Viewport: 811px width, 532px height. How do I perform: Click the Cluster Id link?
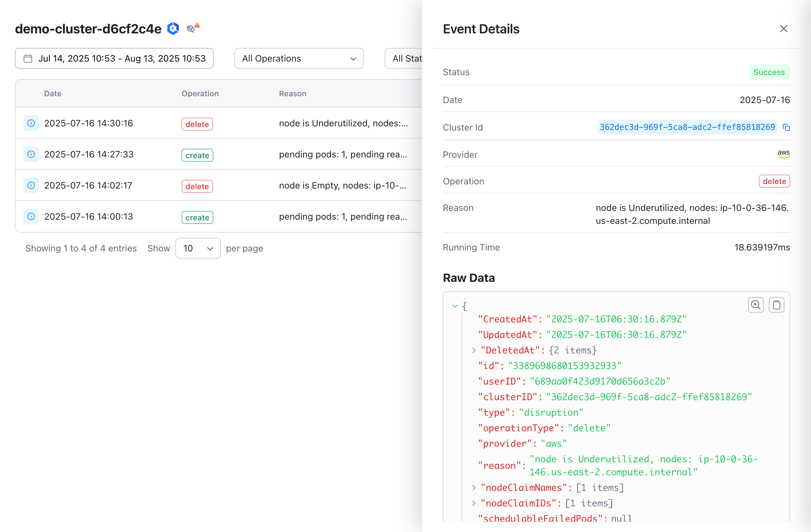[x=687, y=127]
